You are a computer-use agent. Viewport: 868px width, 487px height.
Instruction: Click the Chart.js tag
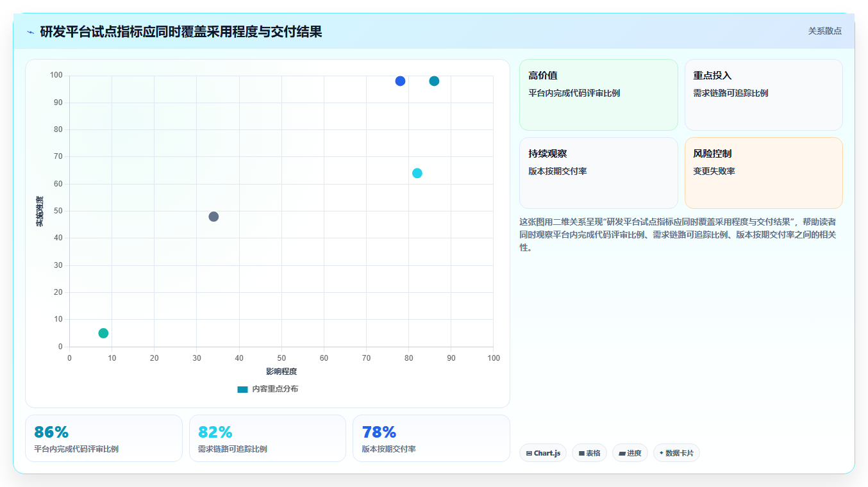pos(543,453)
